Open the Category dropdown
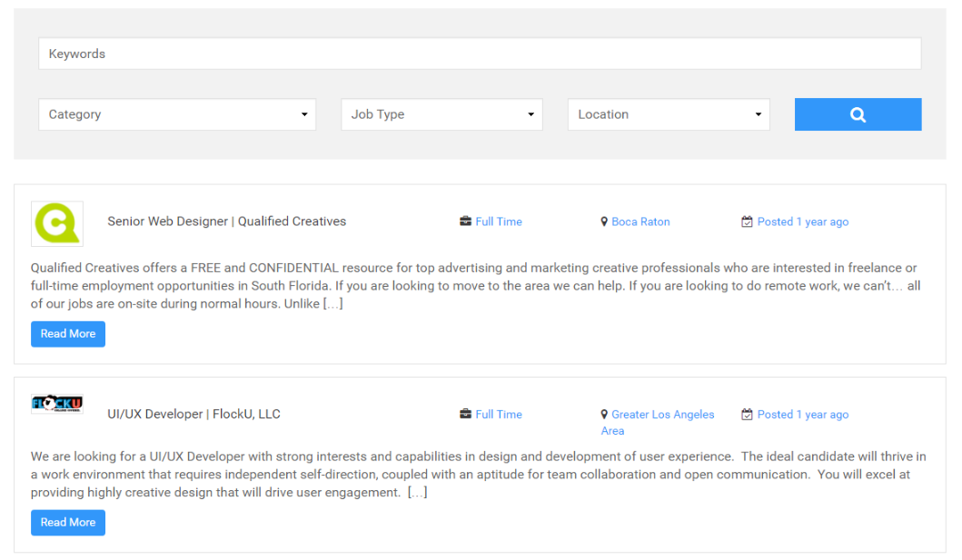 [176, 113]
